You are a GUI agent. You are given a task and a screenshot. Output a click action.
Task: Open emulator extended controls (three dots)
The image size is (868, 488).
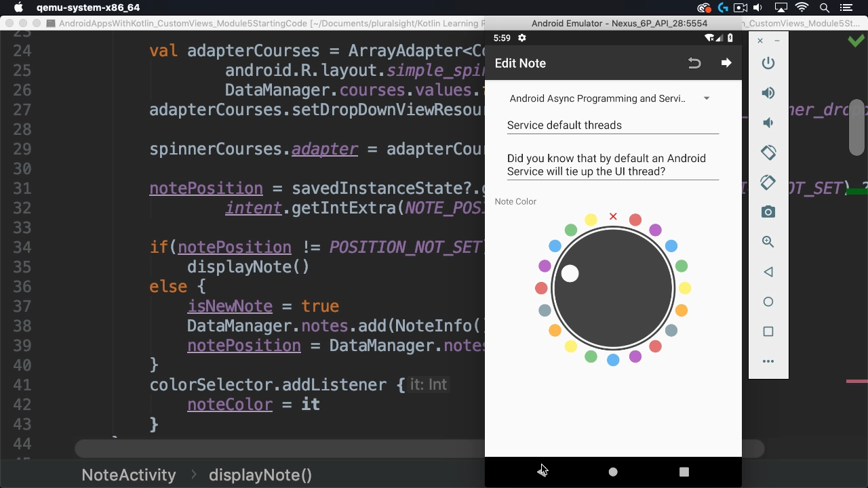point(768,361)
